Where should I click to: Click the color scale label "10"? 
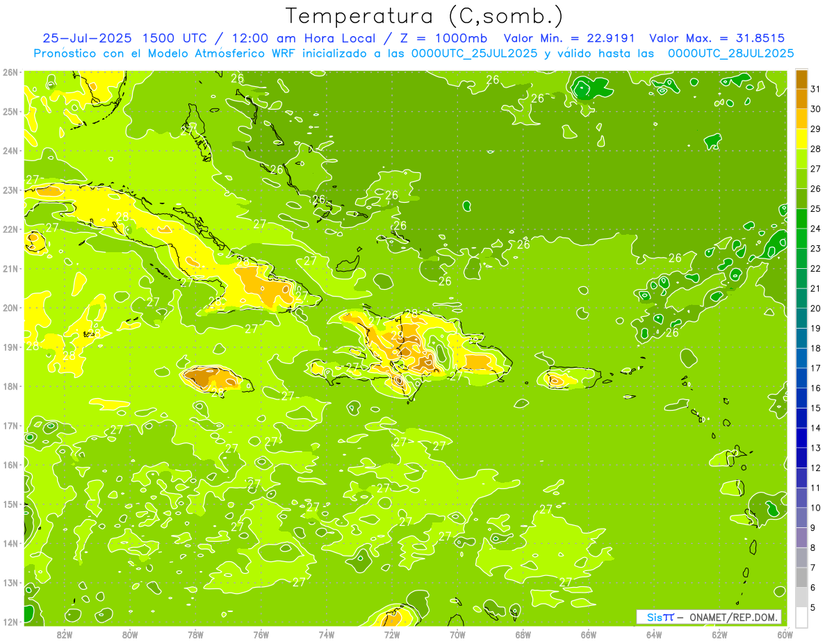pos(815,508)
